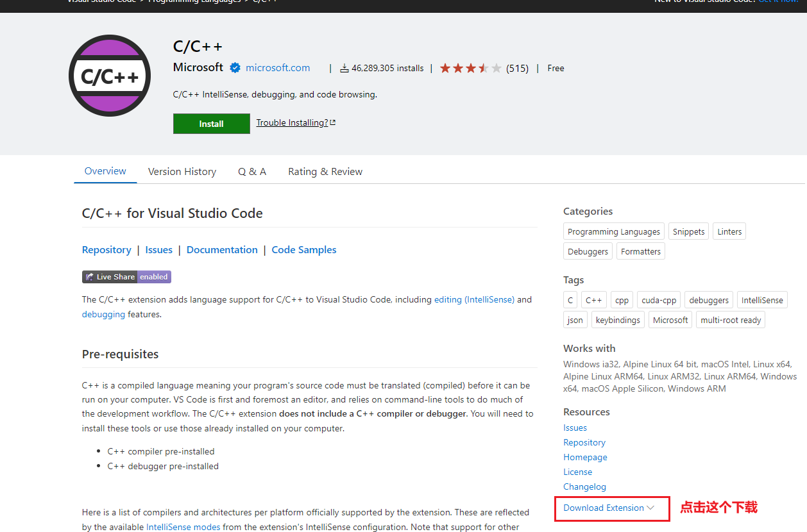Click the C tag
The image size is (807, 532).
point(570,300)
